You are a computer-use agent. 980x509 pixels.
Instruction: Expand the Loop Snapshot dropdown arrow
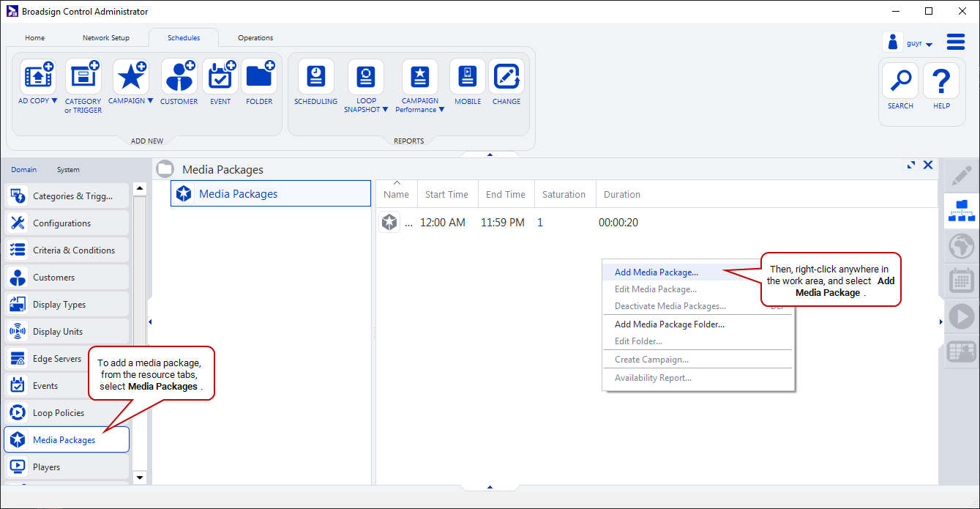click(x=386, y=110)
